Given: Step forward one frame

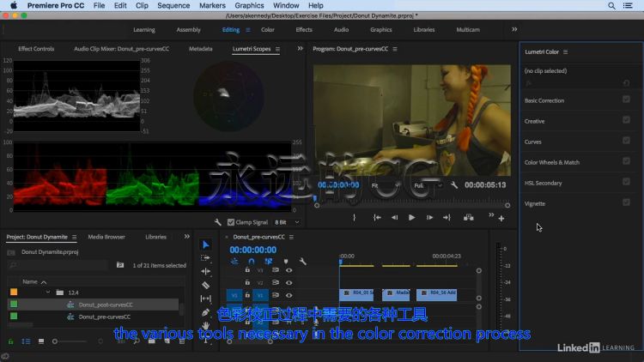Looking at the screenshot, I should click(429, 218).
